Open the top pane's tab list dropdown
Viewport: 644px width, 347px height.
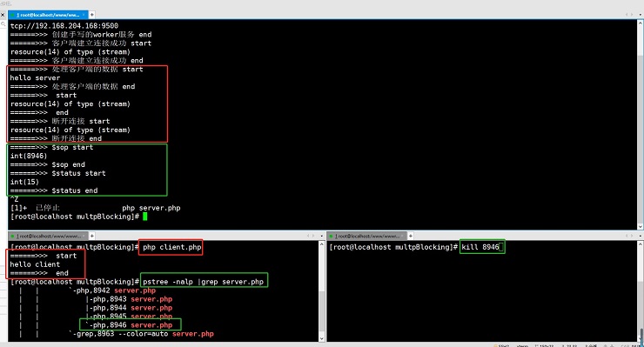pyautogui.click(x=640, y=15)
